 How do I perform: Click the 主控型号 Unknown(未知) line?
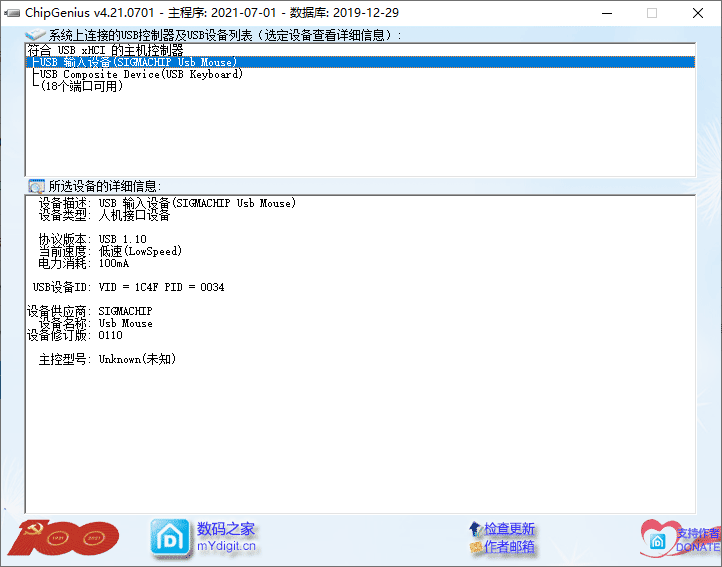[x=107, y=359]
